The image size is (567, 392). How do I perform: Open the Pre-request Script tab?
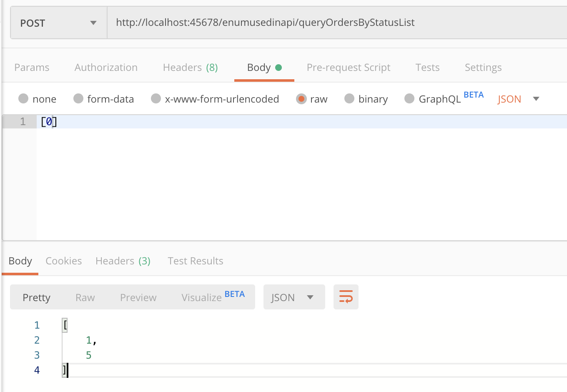tap(348, 68)
